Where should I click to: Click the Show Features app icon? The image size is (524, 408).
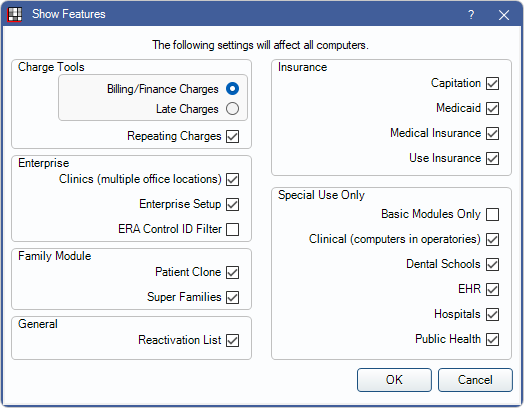pyautogui.click(x=15, y=14)
